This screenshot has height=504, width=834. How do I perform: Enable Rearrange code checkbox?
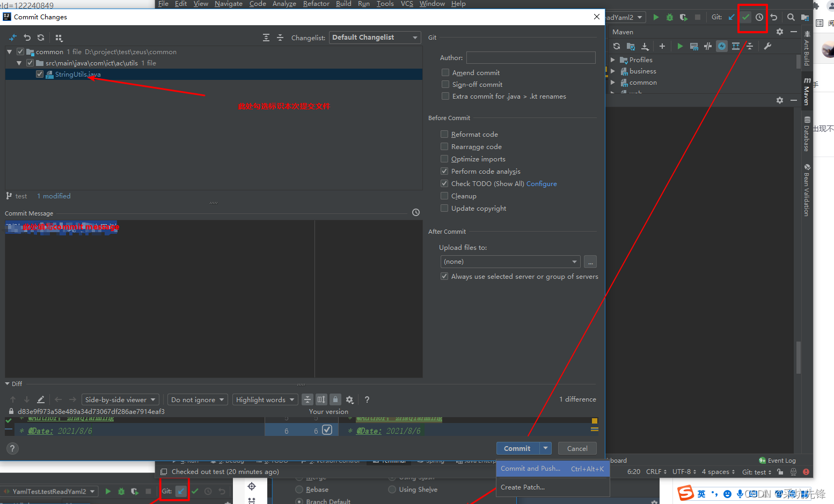click(444, 146)
